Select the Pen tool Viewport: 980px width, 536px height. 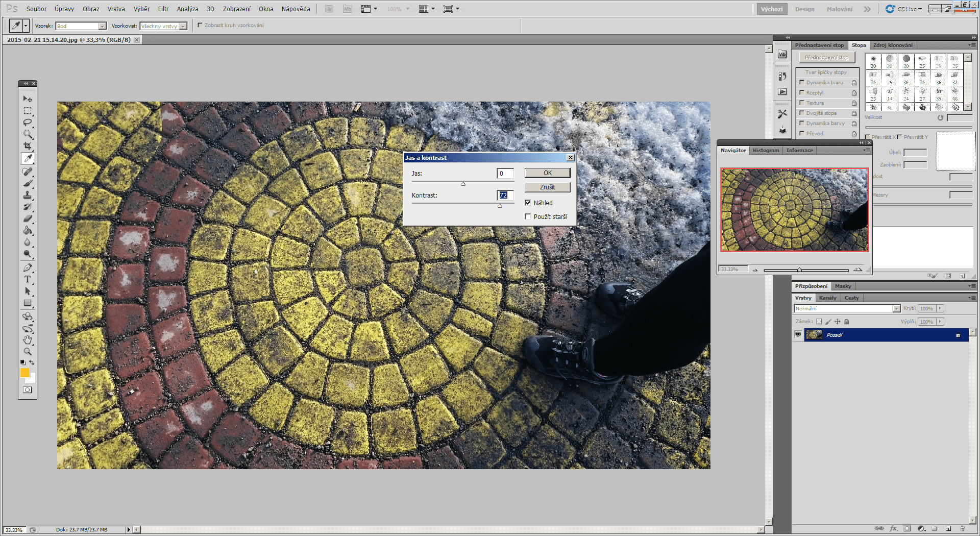tap(28, 268)
